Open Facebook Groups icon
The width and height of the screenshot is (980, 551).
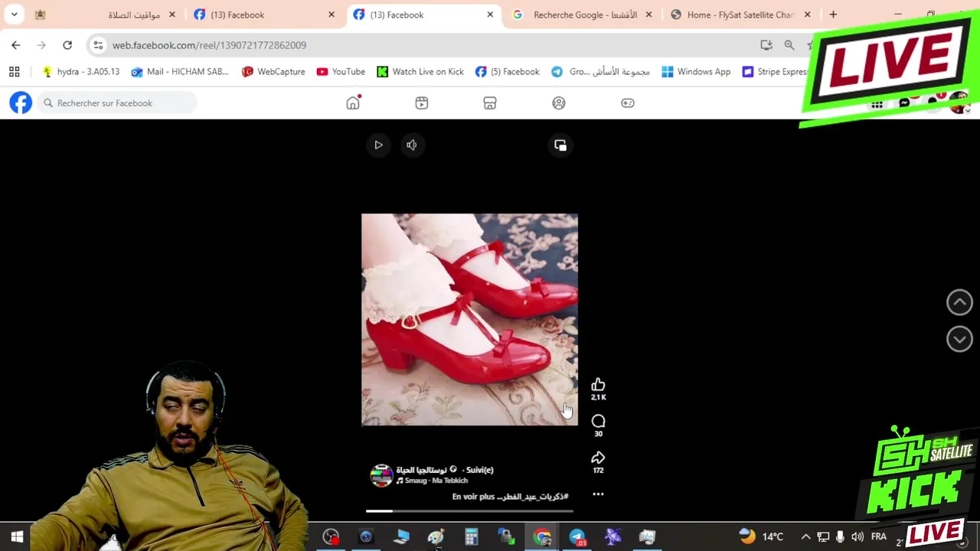[x=559, y=103]
